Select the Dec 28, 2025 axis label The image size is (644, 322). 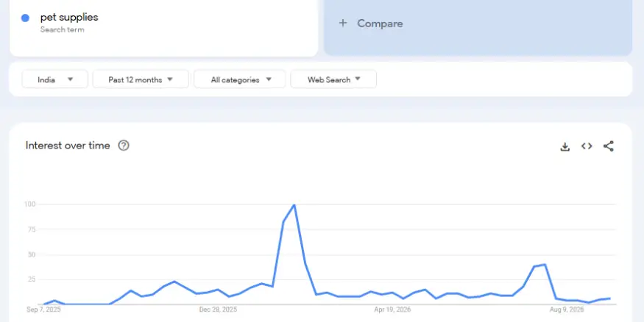point(218,310)
